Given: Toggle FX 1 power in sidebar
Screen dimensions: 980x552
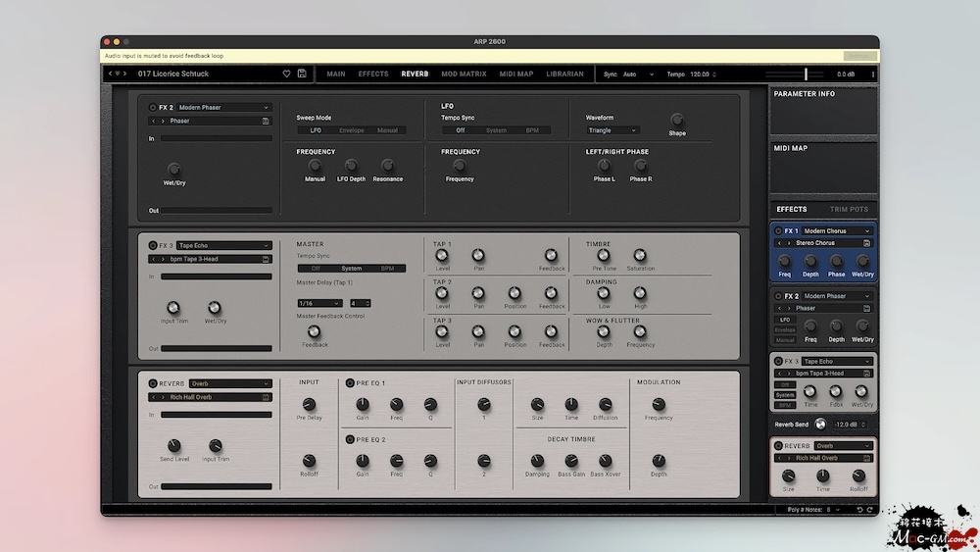Looking at the screenshot, I should (x=778, y=230).
